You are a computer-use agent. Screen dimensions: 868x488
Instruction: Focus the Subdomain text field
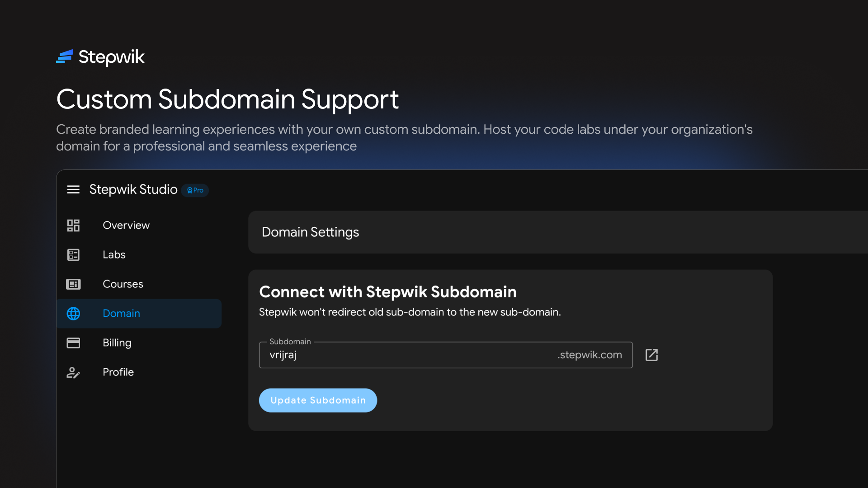[407, 355]
